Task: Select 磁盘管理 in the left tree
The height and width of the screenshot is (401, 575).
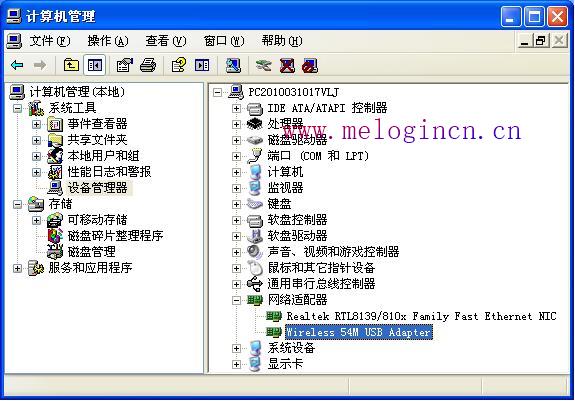Action: [92, 252]
